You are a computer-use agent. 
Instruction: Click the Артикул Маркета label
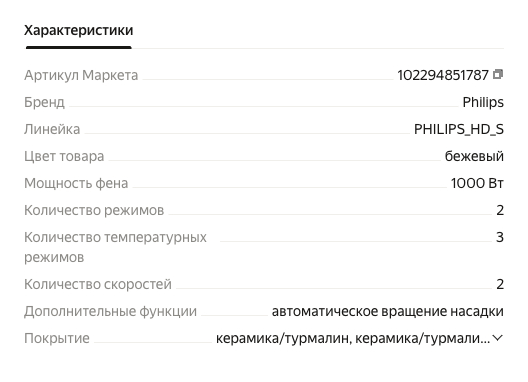pos(81,75)
